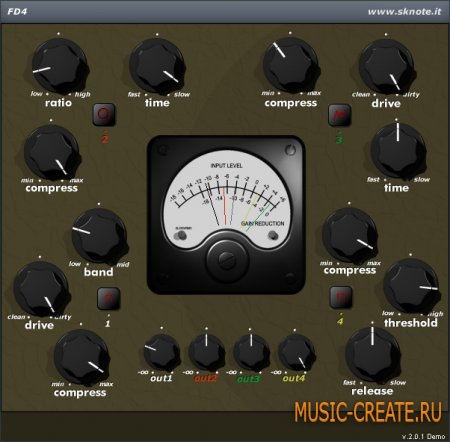Click the white number 1 band indicator
The height and width of the screenshot is (442, 450).
pos(108,324)
